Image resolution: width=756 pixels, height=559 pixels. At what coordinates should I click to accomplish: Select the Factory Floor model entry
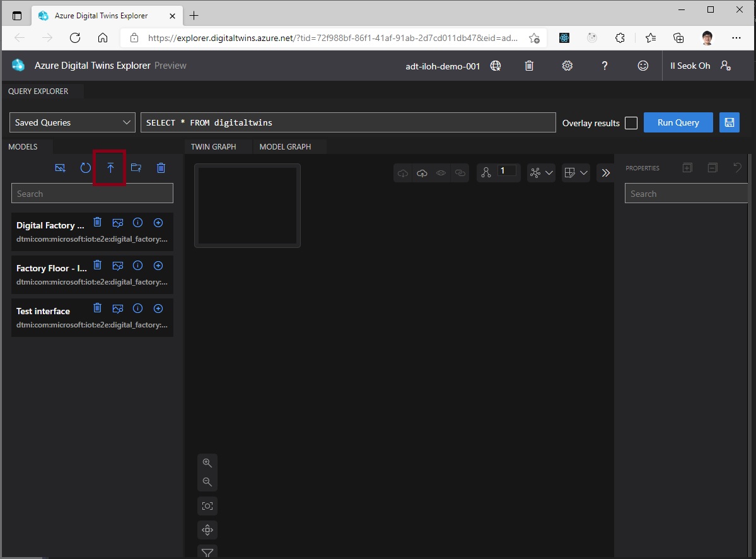92,274
